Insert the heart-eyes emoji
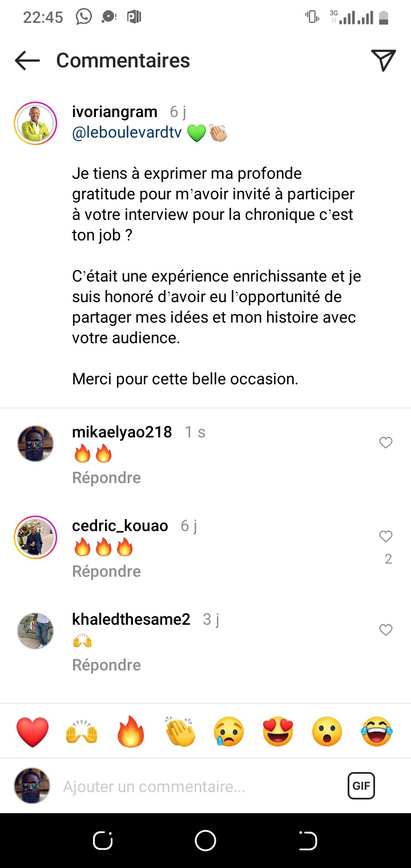 [x=278, y=732]
